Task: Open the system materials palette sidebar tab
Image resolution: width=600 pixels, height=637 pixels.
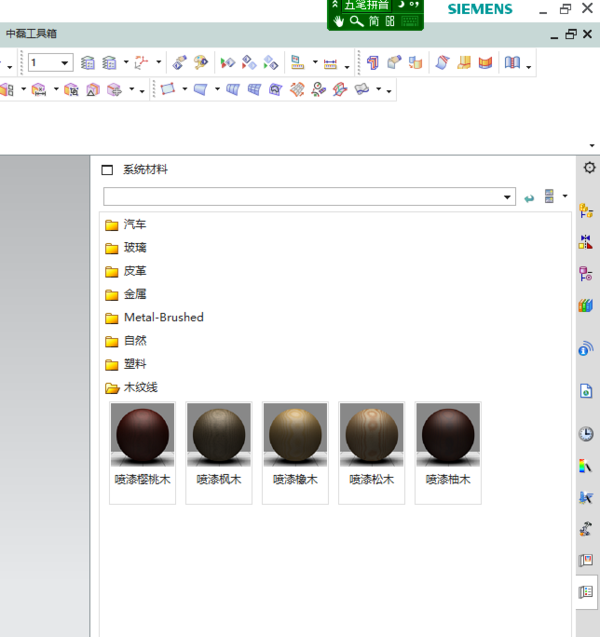Action: pyautogui.click(x=586, y=592)
